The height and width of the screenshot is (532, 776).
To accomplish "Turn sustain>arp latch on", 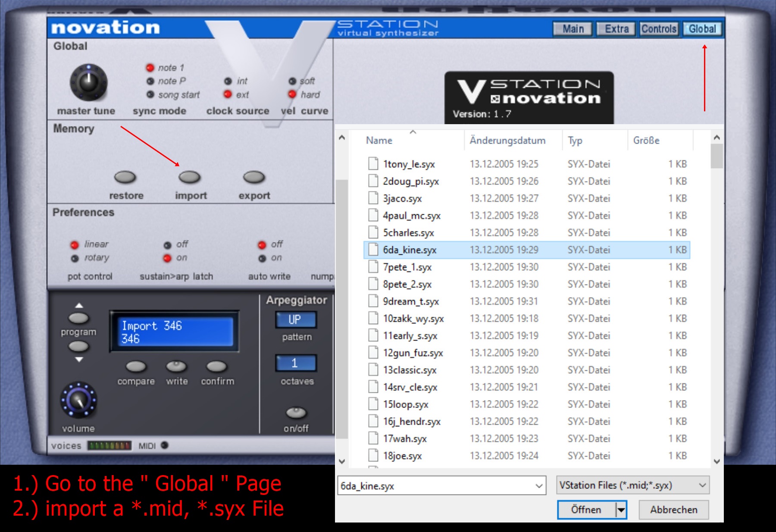I will (167, 258).
